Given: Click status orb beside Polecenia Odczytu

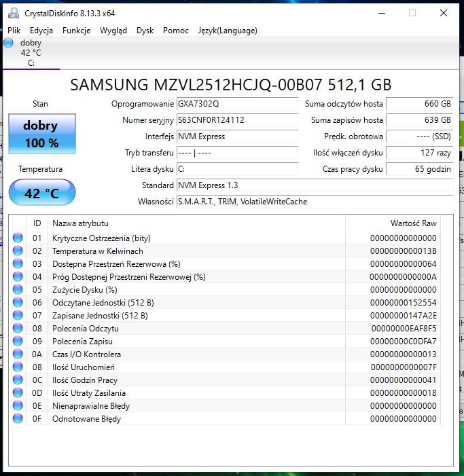Looking at the screenshot, I should point(18,329).
